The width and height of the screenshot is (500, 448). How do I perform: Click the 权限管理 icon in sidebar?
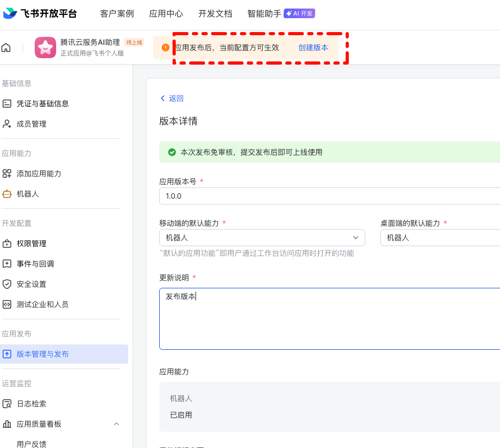7,243
